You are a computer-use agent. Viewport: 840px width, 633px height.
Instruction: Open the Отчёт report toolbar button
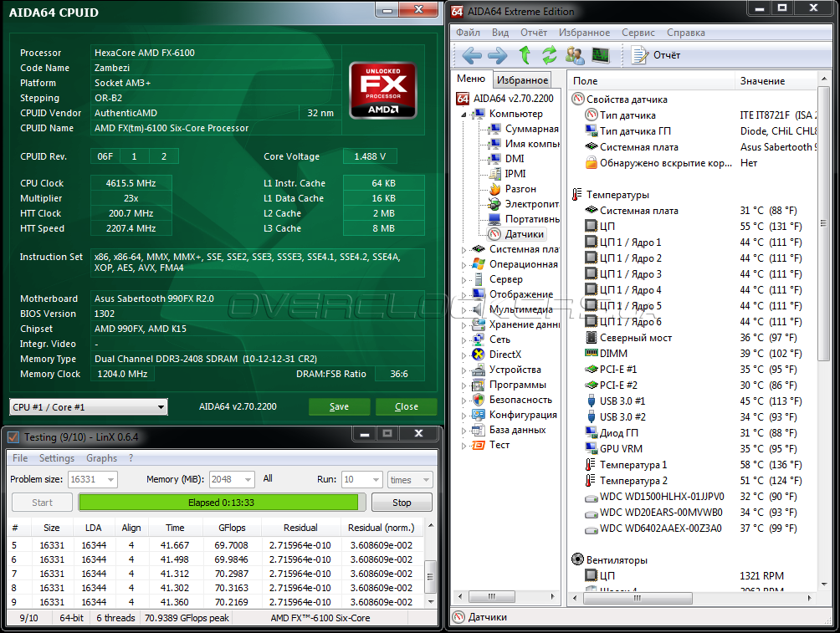click(x=656, y=55)
